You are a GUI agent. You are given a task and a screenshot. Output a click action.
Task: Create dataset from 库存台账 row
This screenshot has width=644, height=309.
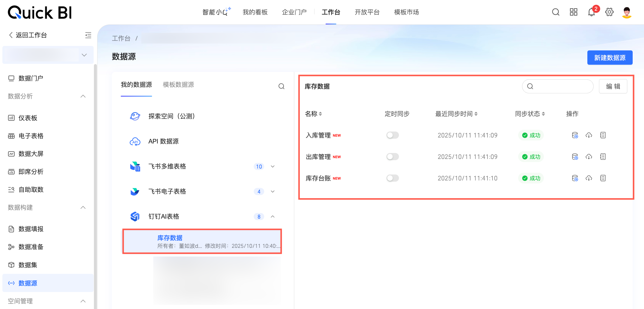point(575,178)
